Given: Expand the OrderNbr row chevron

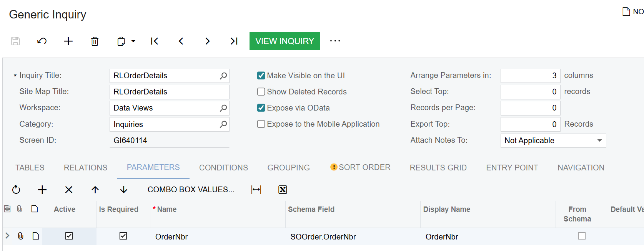Looking at the screenshot, I should tap(7, 236).
